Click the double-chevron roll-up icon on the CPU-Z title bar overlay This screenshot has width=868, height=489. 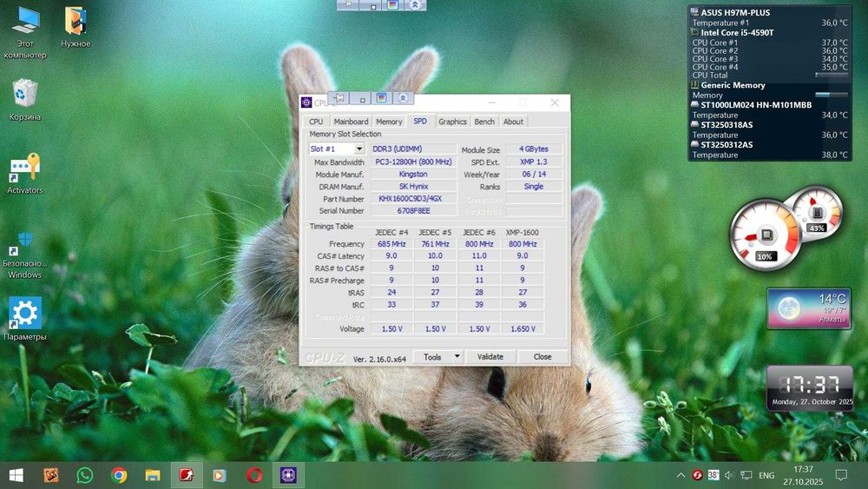403,98
